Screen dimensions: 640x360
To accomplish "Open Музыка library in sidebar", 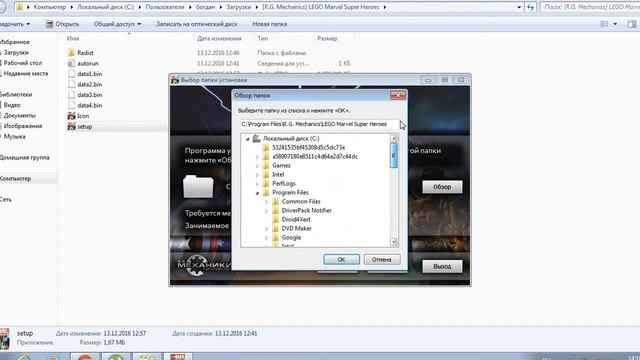I will (14, 136).
